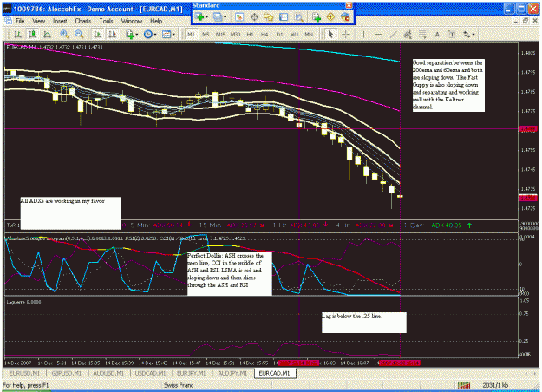The image size is (542, 392).
Task: Launch MetaEditor with the yellow diamond icon
Action: [330, 17]
